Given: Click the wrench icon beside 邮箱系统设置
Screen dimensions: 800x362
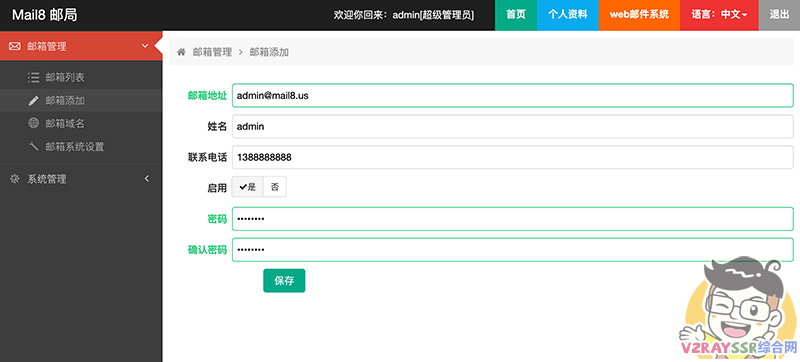Looking at the screenshot, I should pyautogui.click(x=33, y=146).
